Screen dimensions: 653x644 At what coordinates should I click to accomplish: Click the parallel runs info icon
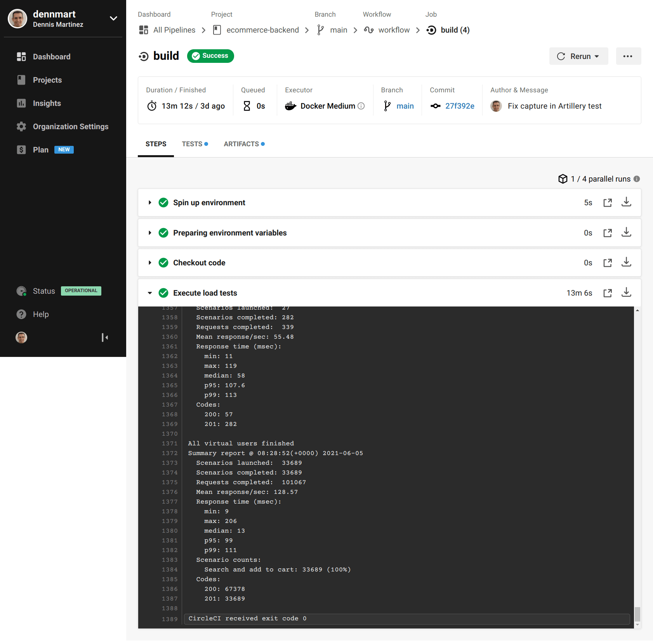click(637, 179)
